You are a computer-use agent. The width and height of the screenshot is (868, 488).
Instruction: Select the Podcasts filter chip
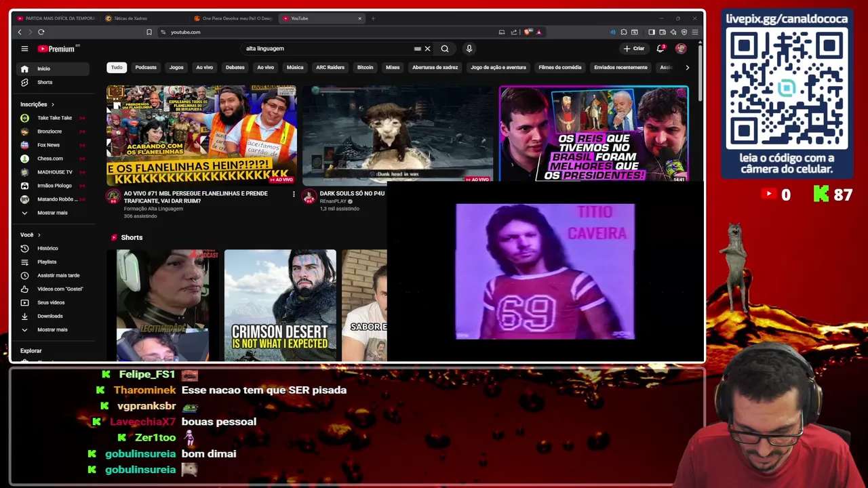(146, 67)
